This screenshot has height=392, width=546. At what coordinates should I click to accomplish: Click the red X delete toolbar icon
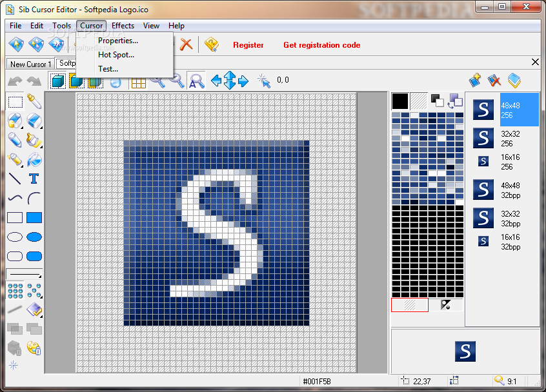187,44
